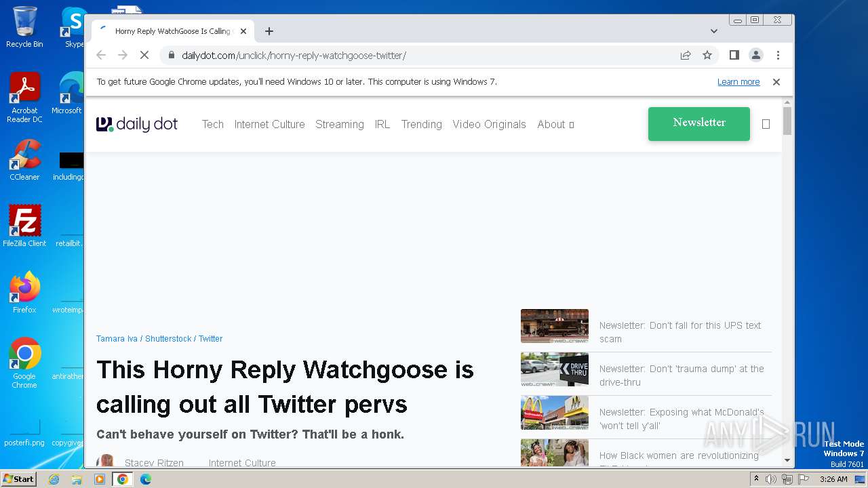Screen dimensions: 868x488
Task: Click green Newsletter button
Action: point(699,123)
